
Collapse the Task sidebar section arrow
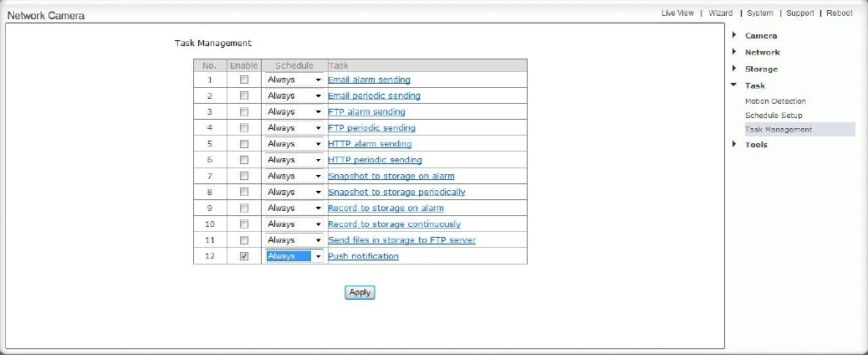pyautogui.click(x=734, y=85)
